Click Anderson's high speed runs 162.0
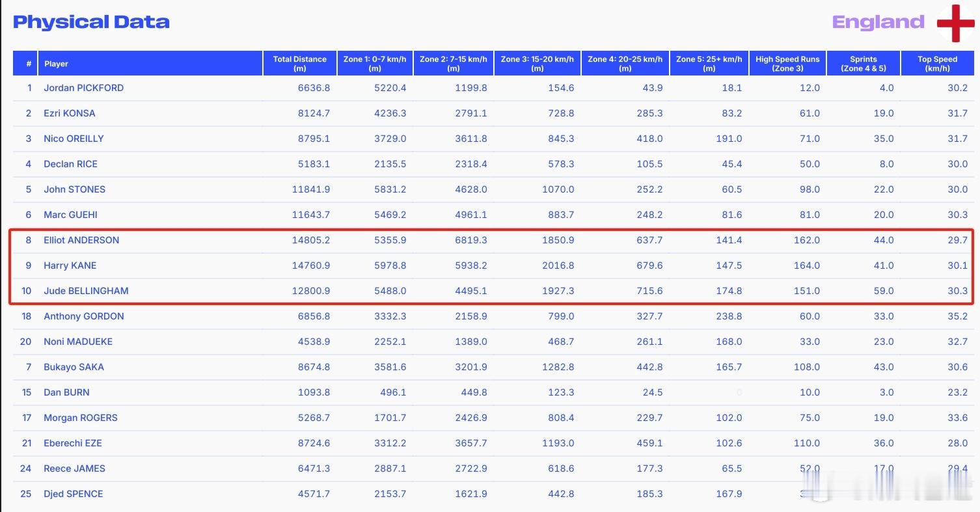 coord(807,240)
